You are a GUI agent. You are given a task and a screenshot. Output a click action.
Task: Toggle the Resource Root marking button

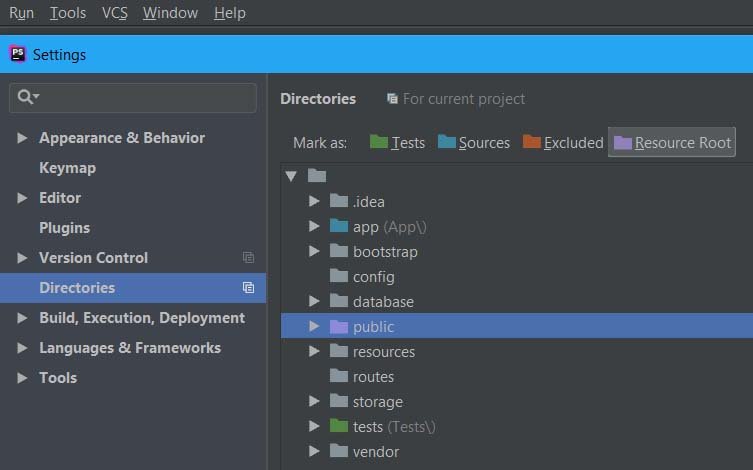click(x=672, y=142)
